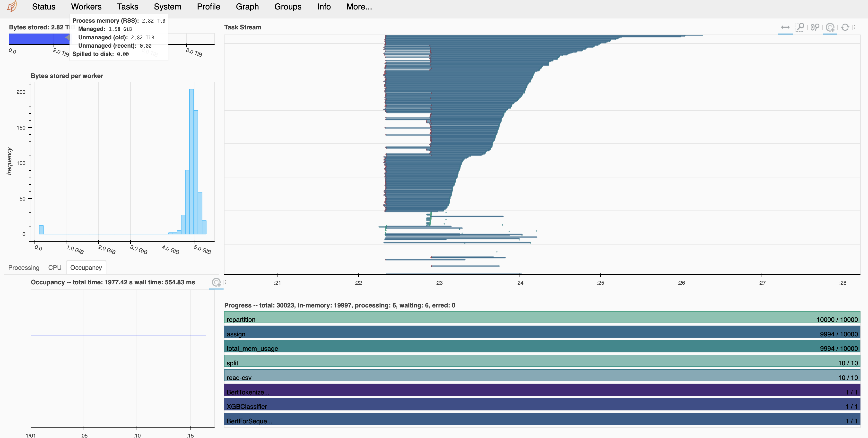Click the repartition progress bar
The width and height of the screenshot is (868, 438).
(x=542, y=317)
